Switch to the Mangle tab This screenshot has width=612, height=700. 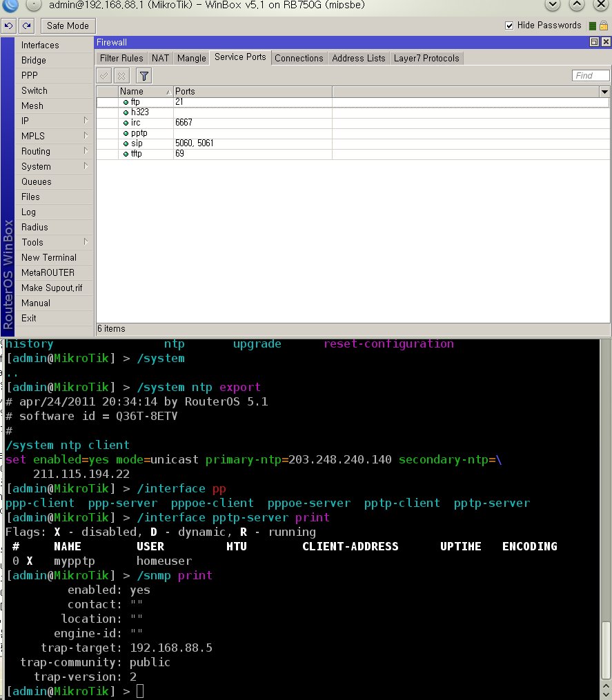pos(191,58)
